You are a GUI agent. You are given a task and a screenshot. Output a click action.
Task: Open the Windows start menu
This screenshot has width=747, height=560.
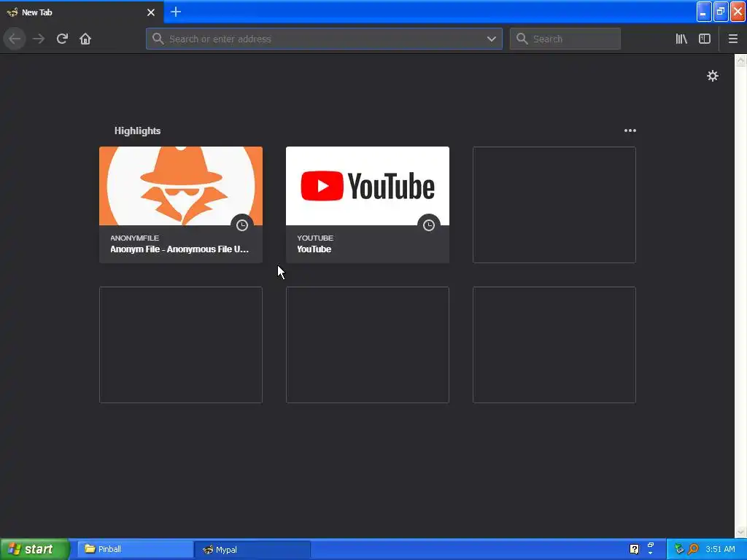pos(34,549)
